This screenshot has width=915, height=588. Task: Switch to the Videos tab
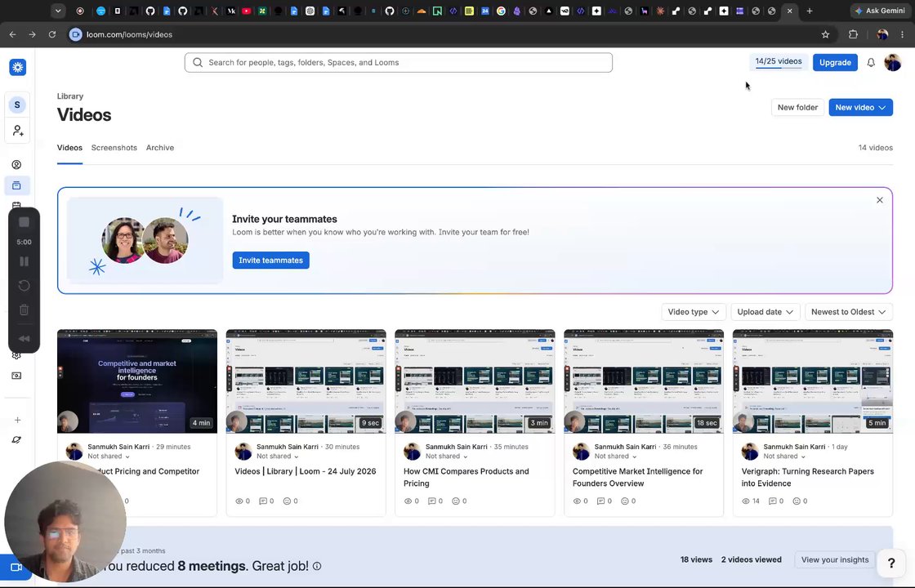[69, 148]
